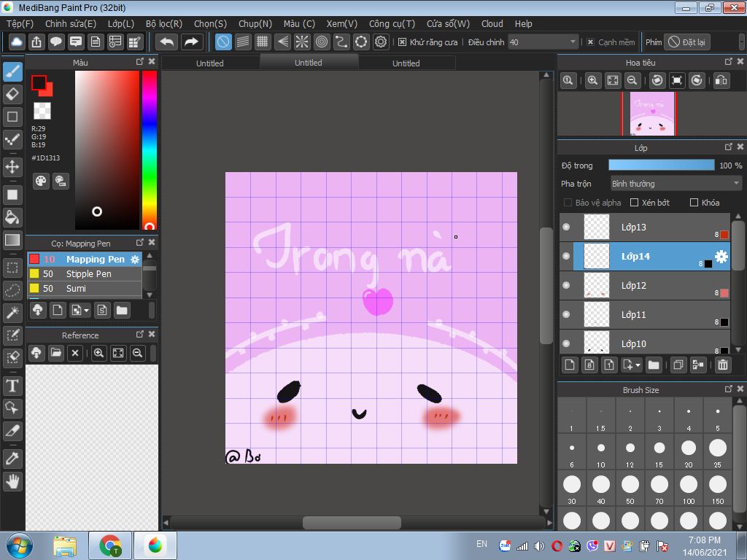The height and width of the screenshot is (560, 747).
Task: Expand the add layer type dropdown
Action: point(638,365)
